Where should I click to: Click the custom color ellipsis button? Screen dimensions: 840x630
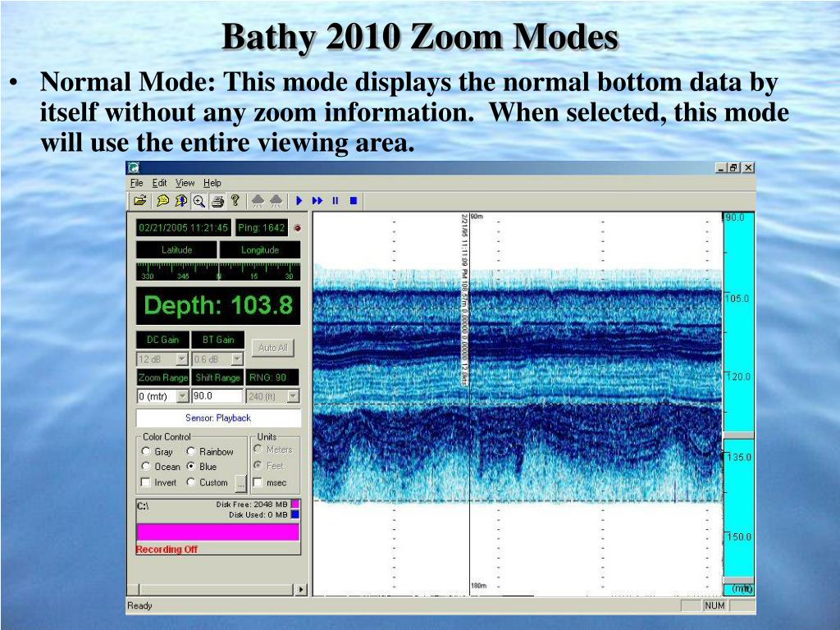point(241,484)
